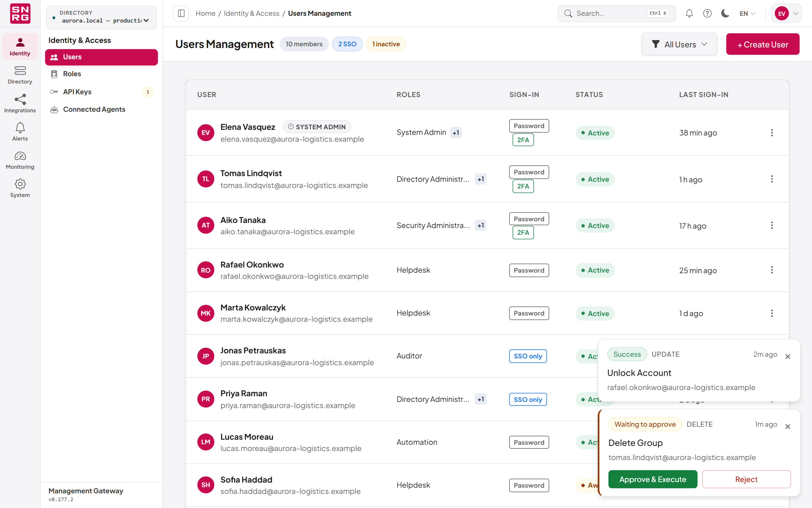Click the 10 members chip
This screenshot has height=508, width=812.
[x=304, y=44]
